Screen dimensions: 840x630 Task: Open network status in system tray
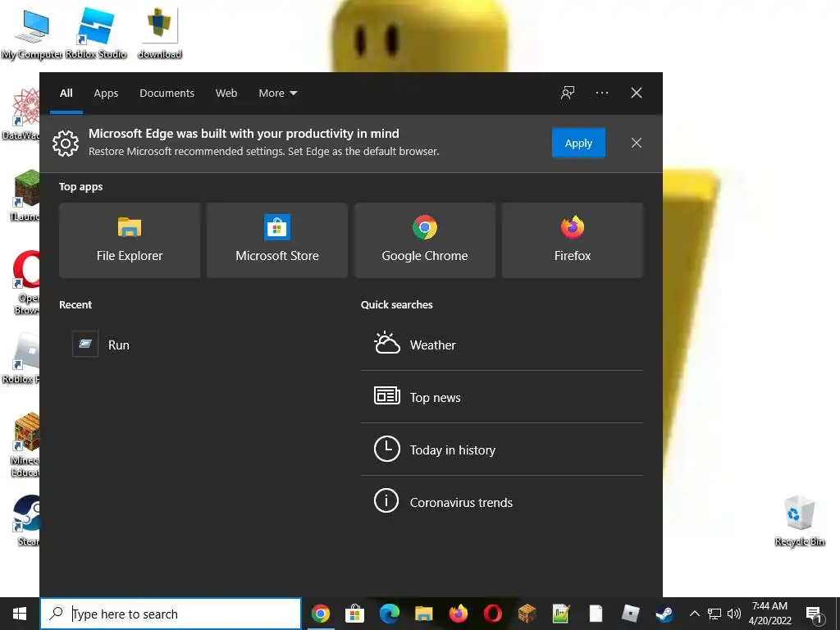tap(714, 614)
